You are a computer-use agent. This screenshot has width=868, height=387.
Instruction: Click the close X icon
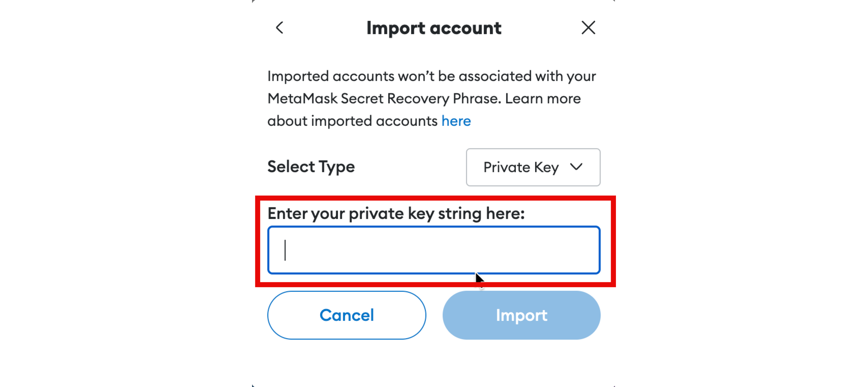[588, 27]
